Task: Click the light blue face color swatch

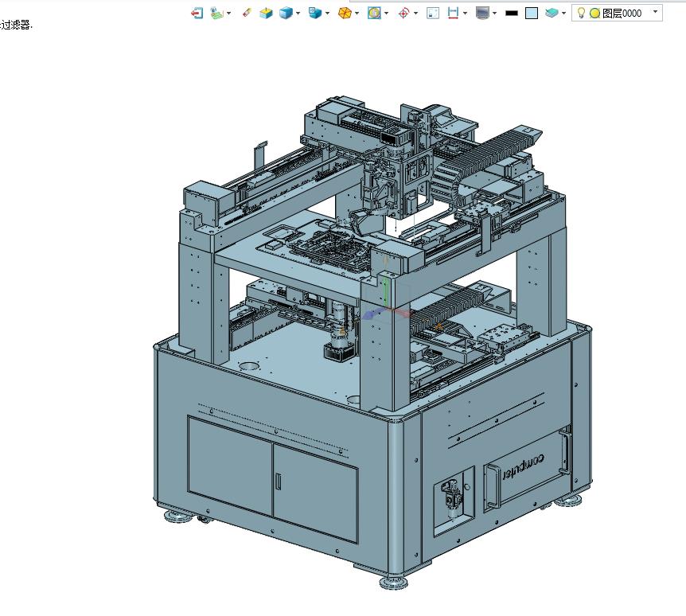Action: pyautogui.click(x=532, y=13)
